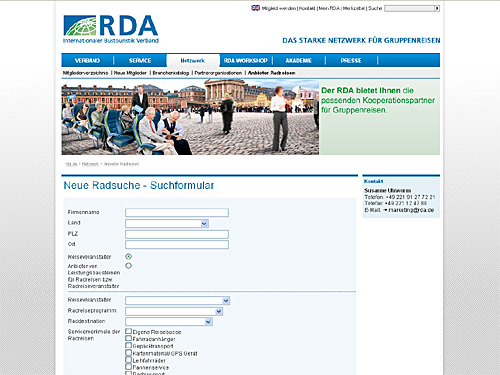Viewport: 500px width, 375px height.
Task: Click the Branchenkatalog submenu link
Action: pos(171,73)
